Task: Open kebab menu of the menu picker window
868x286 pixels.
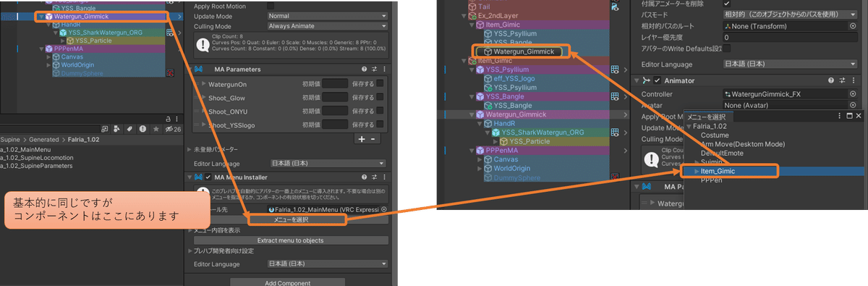Action: click(840, 117)
